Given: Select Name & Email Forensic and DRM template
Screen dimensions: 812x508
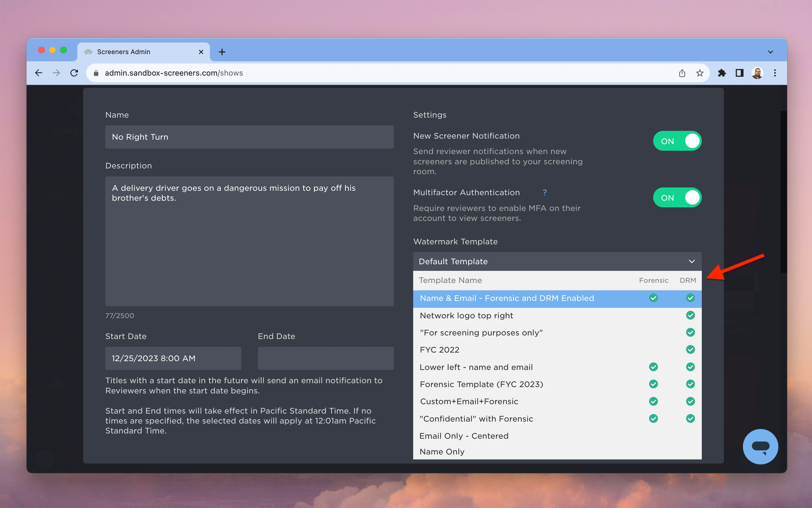Looking at the screenshot, I should (x=507, y=298).
